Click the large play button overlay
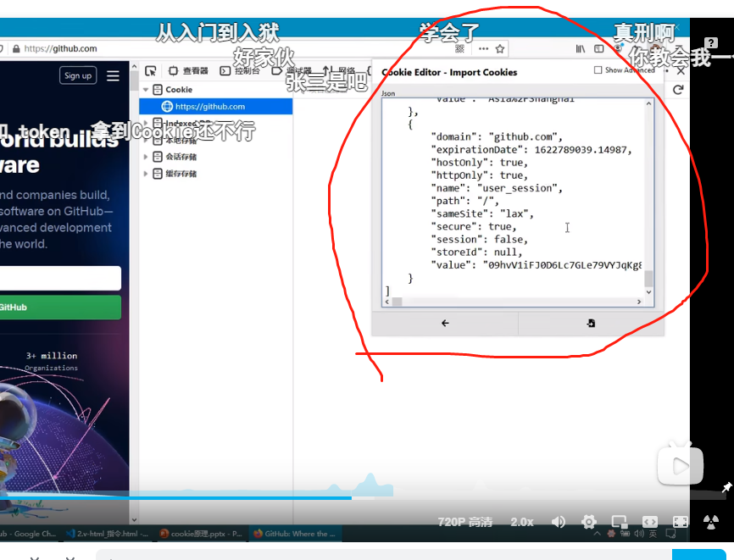This screenshot has width=734, height=560. pos(680,465)
